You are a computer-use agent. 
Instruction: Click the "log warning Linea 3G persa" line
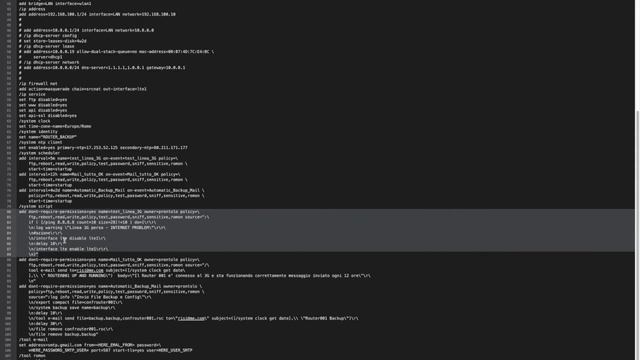point(97,228)
